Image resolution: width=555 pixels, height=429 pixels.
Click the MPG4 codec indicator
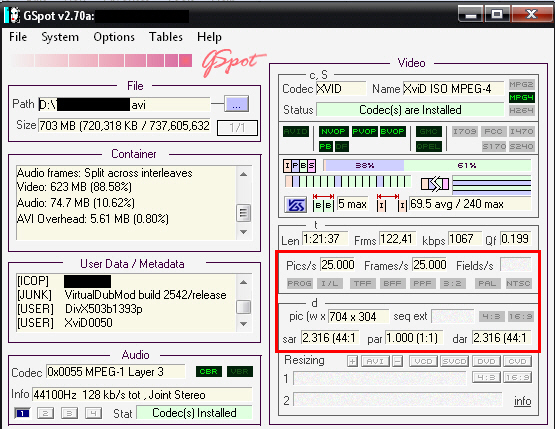tap(521, 97)
